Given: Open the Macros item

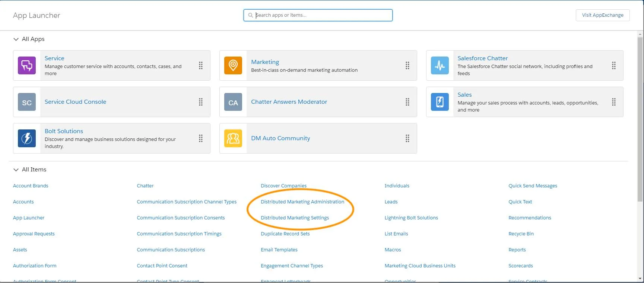Looking at the screenshot, I should coord(393,250).
